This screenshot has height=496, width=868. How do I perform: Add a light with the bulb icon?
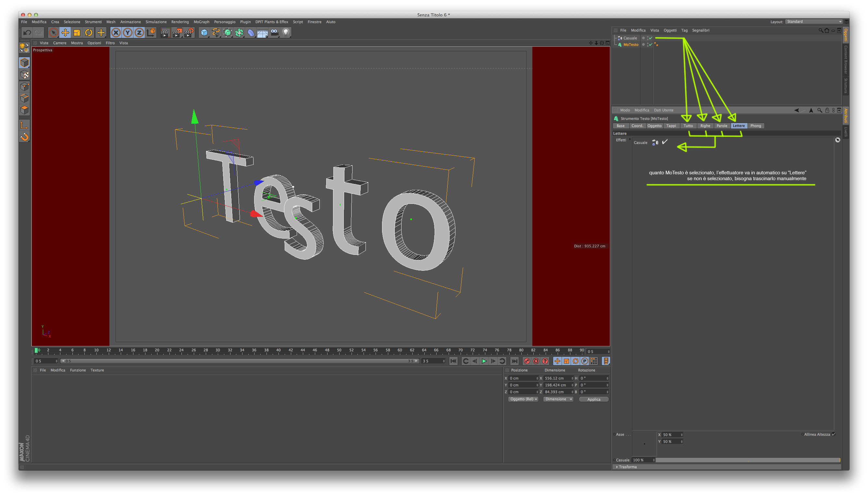(286, 33)
